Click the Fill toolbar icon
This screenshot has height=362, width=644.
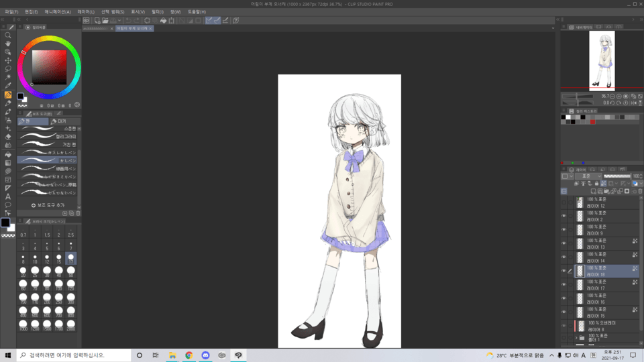coord(163,20)
